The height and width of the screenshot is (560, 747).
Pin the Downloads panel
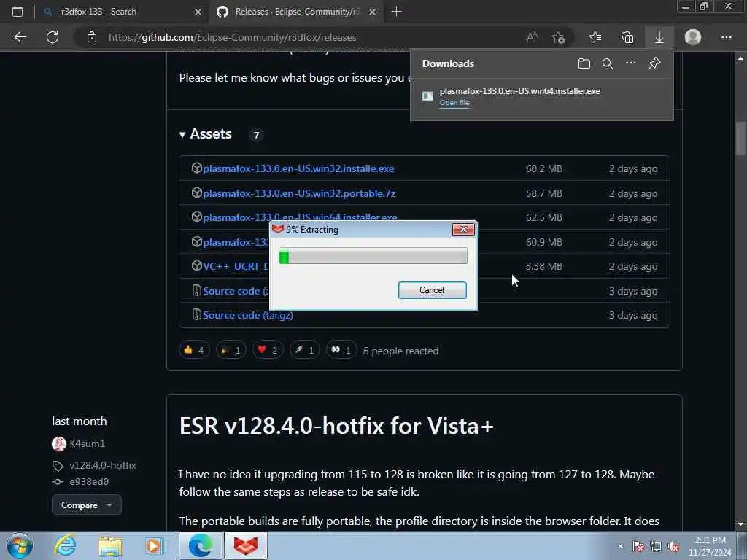pos(654,63)
